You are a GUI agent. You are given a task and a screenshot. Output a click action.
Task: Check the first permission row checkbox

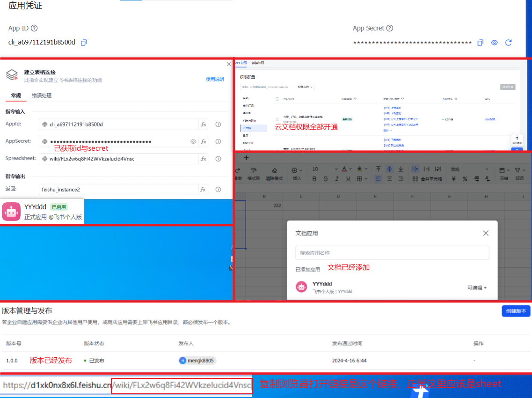[x=277, y=119]
